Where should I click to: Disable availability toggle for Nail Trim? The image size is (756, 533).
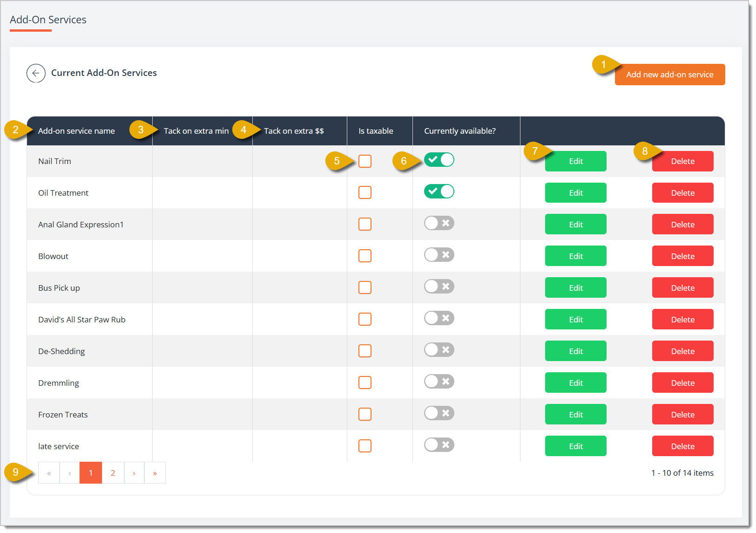click(439, 160)
